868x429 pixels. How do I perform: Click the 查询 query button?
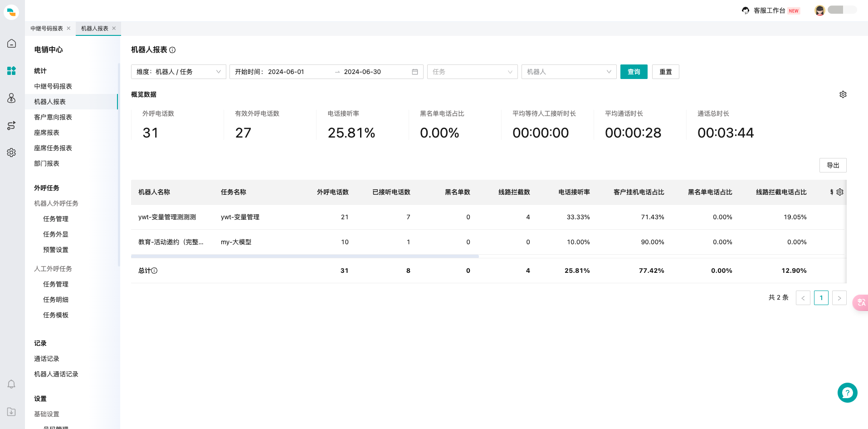634,72
